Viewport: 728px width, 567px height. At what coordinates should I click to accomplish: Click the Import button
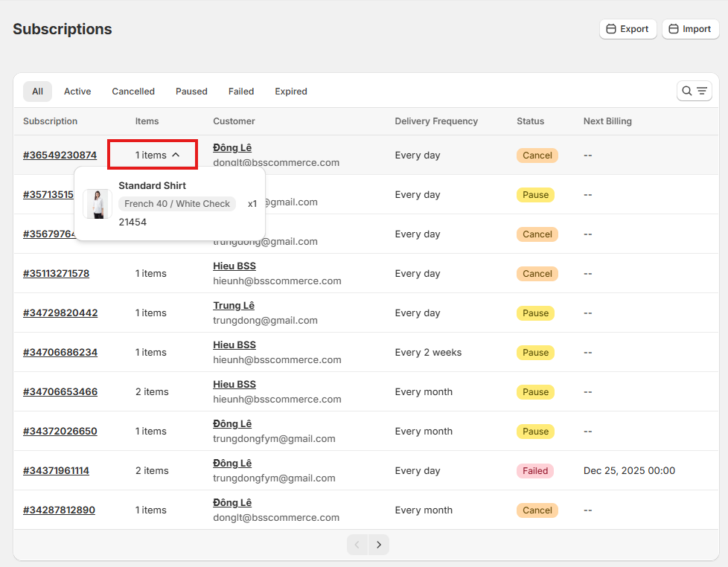[x=690, y=29]
